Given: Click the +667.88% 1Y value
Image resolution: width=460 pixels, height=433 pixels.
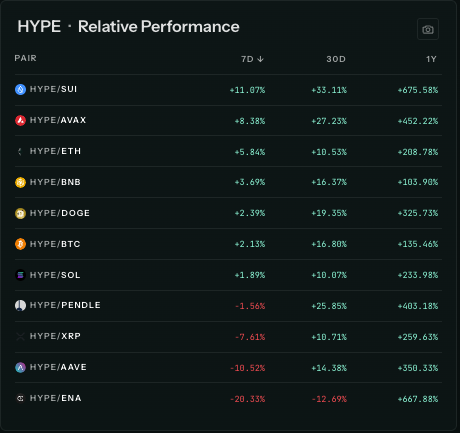Looking at the screenshot, I should (418, 399).
